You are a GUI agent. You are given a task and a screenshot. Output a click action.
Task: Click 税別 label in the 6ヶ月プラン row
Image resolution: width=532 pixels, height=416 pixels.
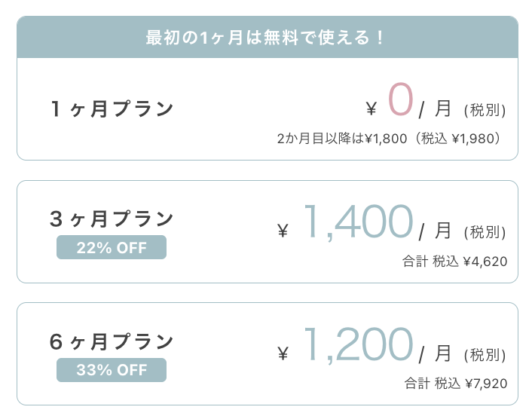(485, 354)
